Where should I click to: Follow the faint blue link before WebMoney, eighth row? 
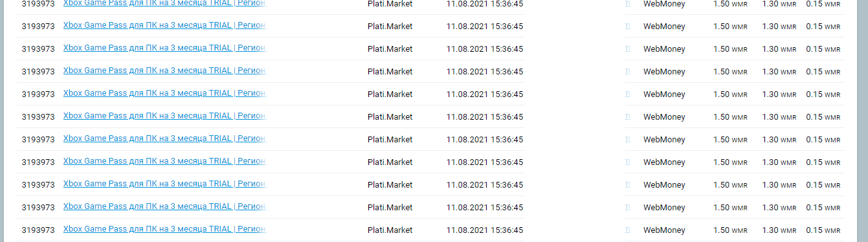point(627,162)
